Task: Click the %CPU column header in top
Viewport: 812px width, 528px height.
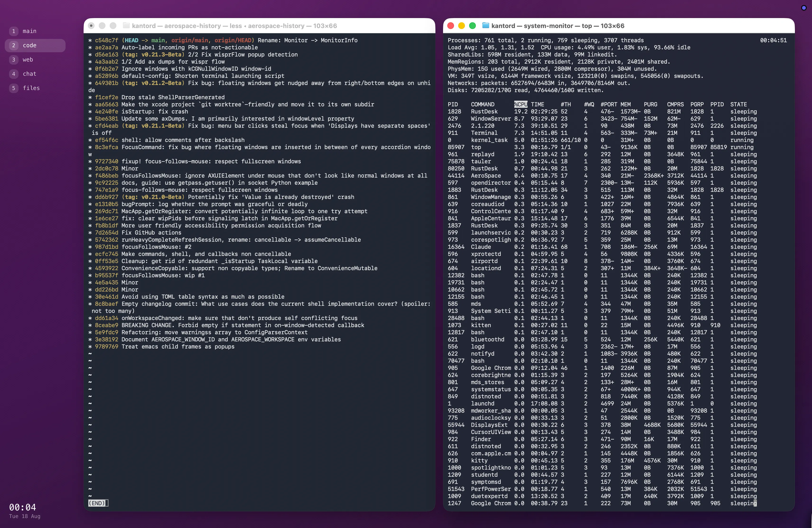Action: [x=521, y=104]
